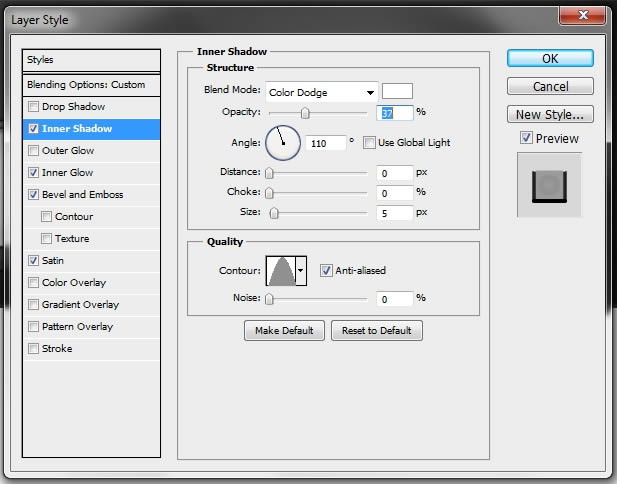Screen dimensions: 617x484
Task: Enable the Contour sub-effect checkbox
Action: (x=46, y=217)
